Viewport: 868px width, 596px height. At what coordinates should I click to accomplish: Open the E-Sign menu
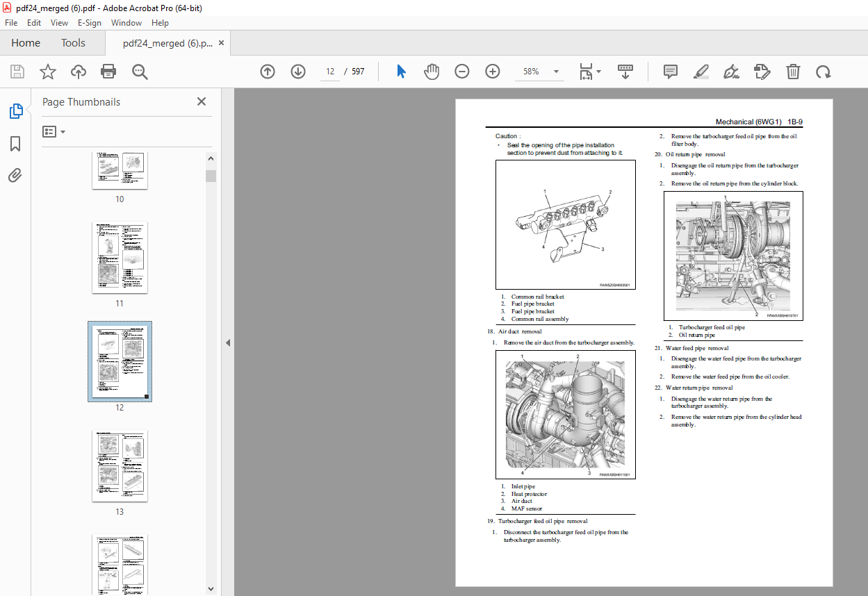(90, 22)
